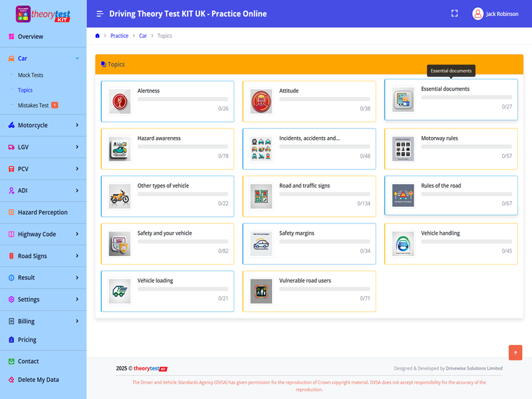Click the scroll-to-top arrow button
The image size is (532, 399).
click(515, 353)
